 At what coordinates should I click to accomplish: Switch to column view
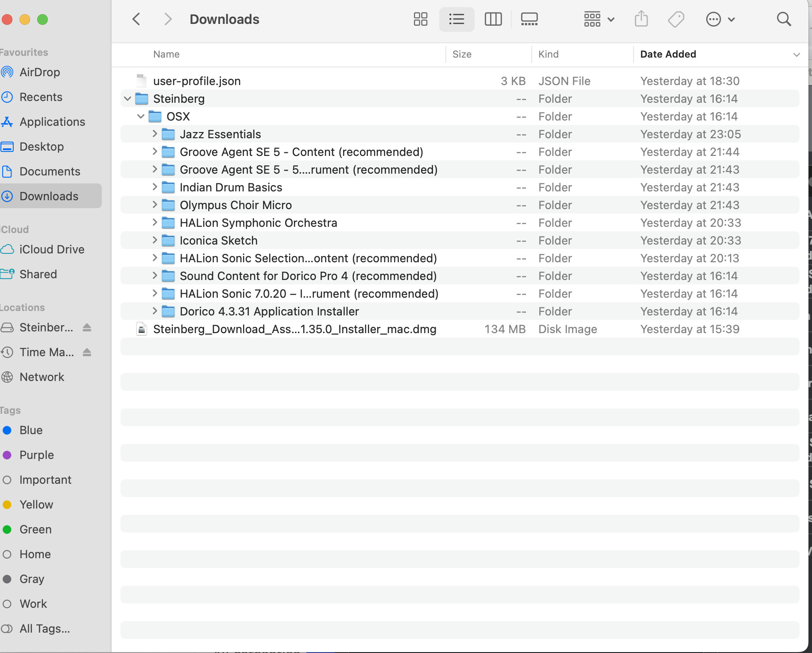pos(493,19)
